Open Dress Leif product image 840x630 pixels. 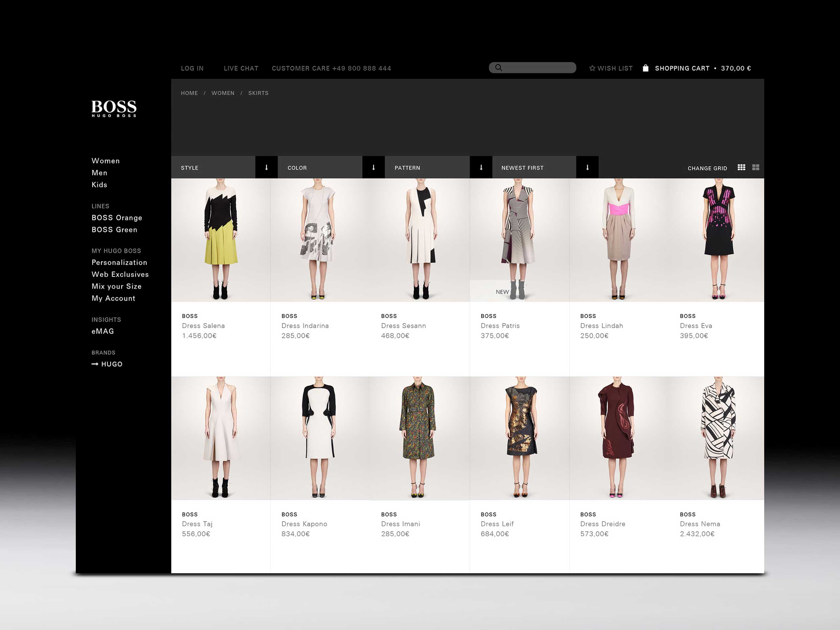point(519,438)
